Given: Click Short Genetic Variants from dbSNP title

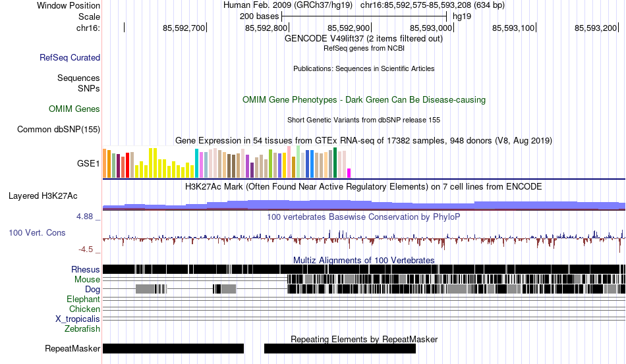Looking at the screenshot, I should [364, 120].
